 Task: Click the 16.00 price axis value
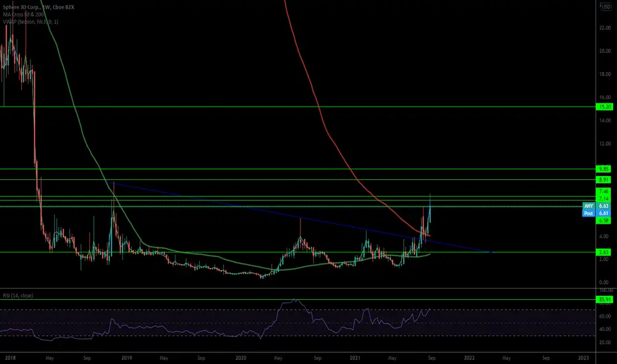coord(605,97)
